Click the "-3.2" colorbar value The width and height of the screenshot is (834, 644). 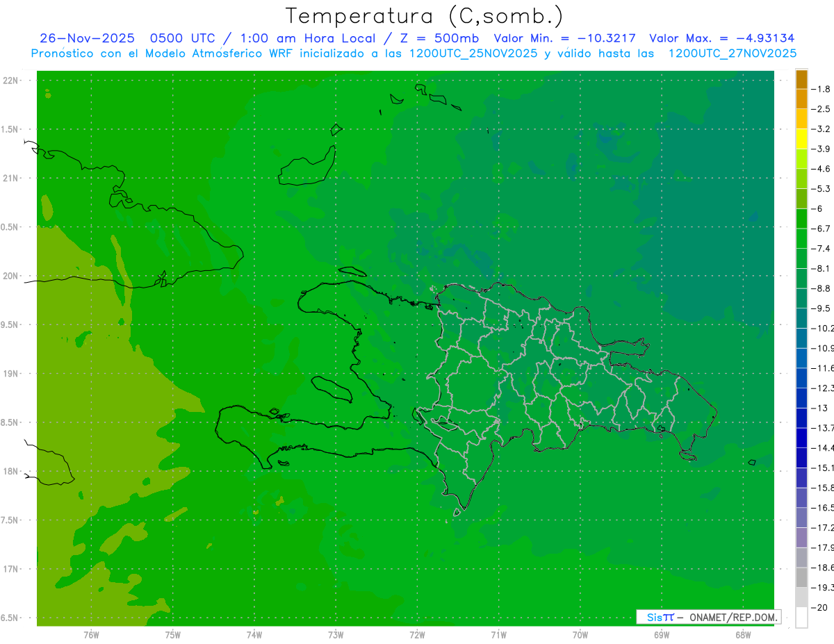click(821, 129)
